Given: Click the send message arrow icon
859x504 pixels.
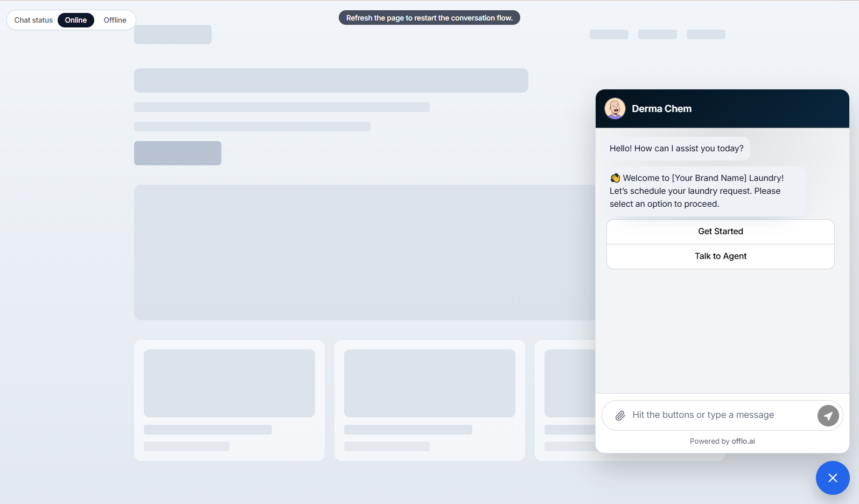Looking at the screenshot, I should pyautogui.click(x=828, y=416).
